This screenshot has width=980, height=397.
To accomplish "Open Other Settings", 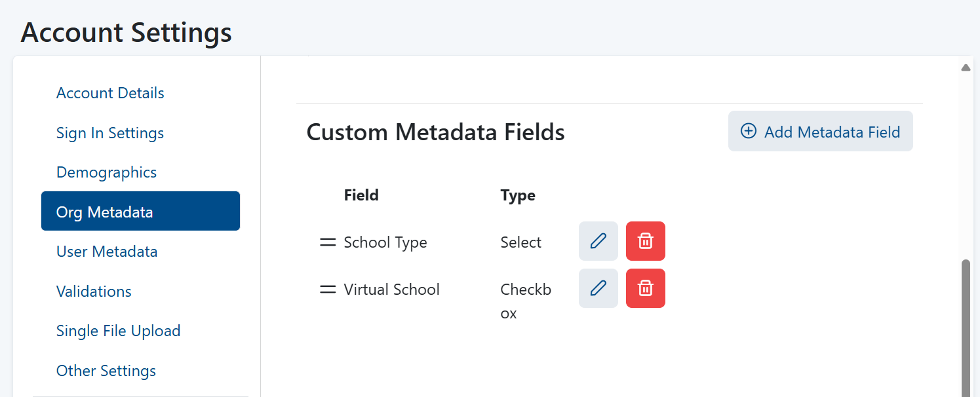I will click(106, 370).
